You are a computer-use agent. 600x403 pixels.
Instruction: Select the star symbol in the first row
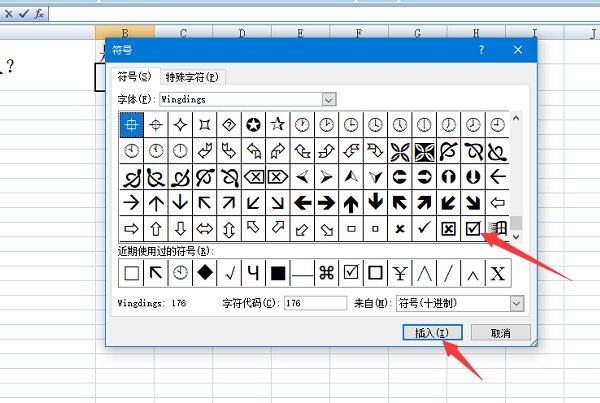pos(277,125)
